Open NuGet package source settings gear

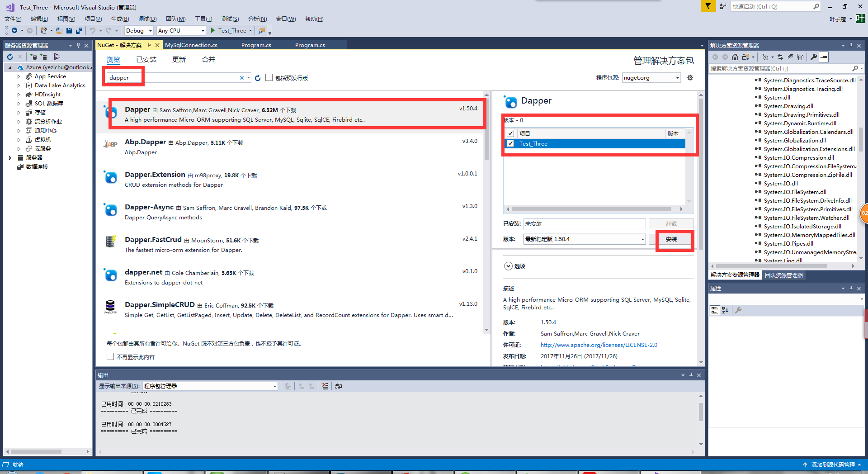(690, 77)
